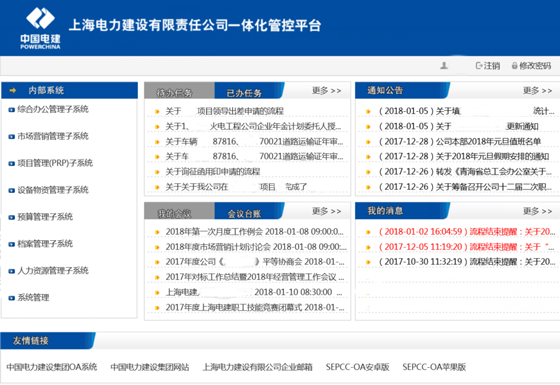Image resolution: width=560 pixels, height=385 pixels.
Task: Open 人力资源管理子系统
Action: click(53, 271)
